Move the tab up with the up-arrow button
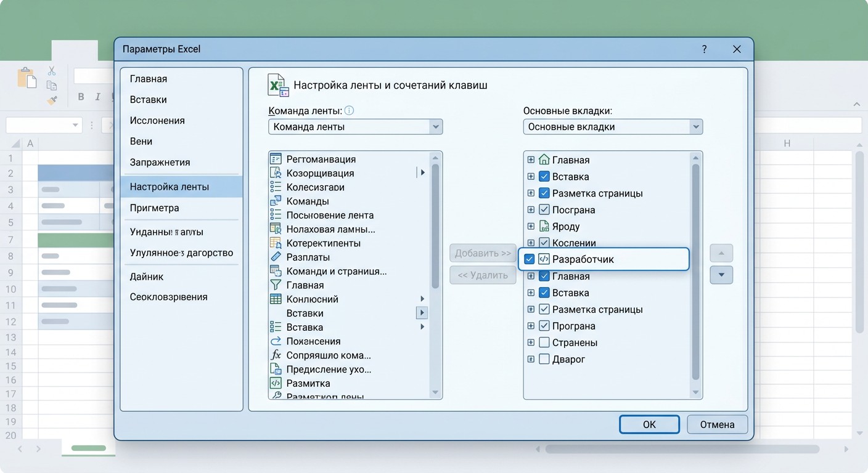 tap(721, 253)
